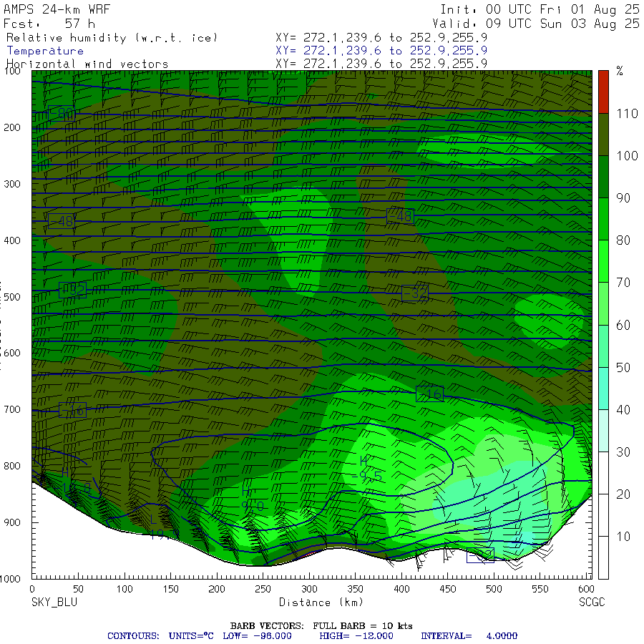Click the '50' colorbar label
Screen dimensions: 644x644
[623, 367]
